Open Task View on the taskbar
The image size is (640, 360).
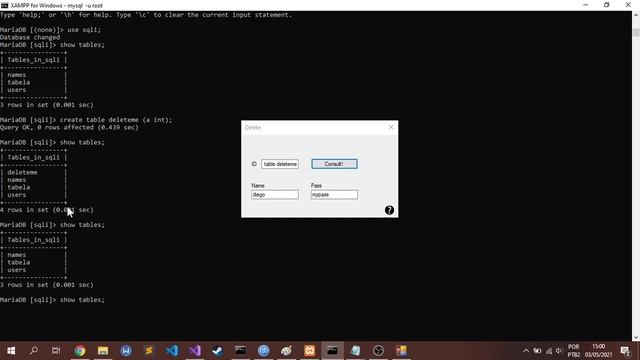click(56, 351)
